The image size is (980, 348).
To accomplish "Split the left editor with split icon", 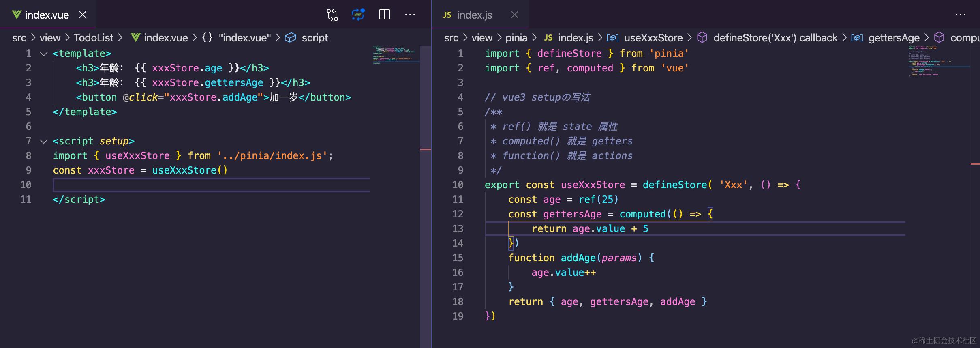I will click(x=384, y=15).
